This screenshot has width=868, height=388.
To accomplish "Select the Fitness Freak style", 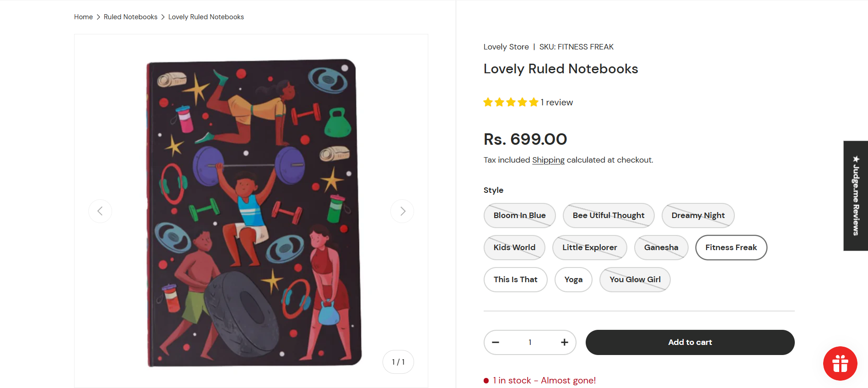I will click(x=731, y=247).
